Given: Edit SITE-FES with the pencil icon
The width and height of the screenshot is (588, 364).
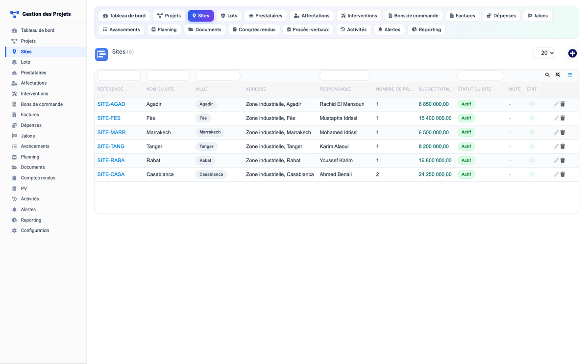Looking at the screenshot, I should click(556, 118).
